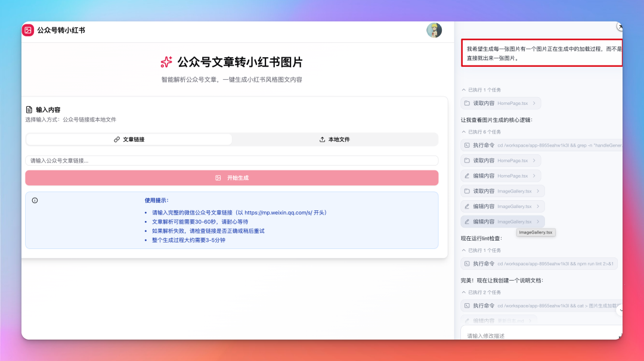644x361 pixels.
Task: Click terminal icon of grep 执行命令 row
Action: [467, 145]
